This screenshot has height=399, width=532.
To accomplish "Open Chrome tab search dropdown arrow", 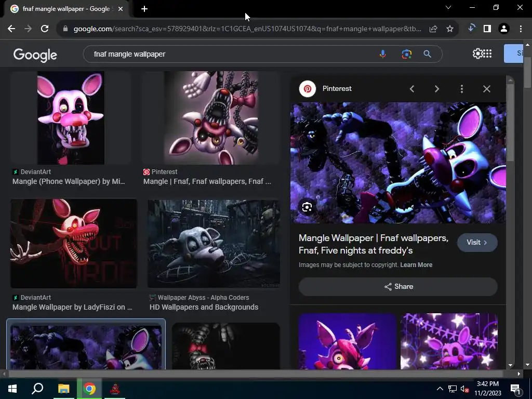I will (448, 7).
